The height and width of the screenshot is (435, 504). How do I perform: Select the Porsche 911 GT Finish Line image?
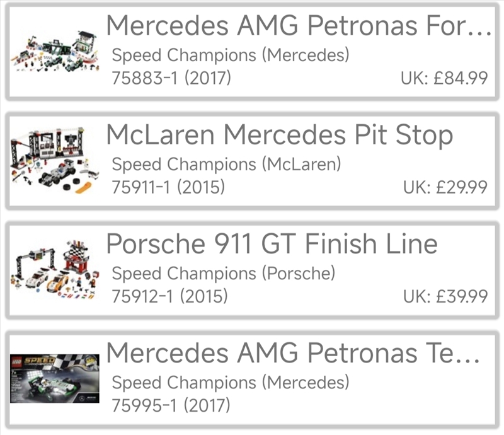(55, 270)
